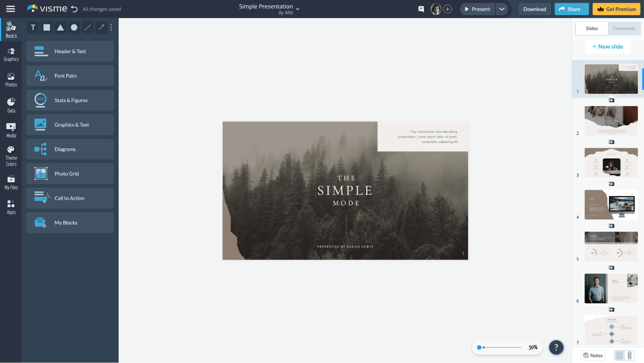
Task: Open transition icon below slide 6
Action: point(611,310)
